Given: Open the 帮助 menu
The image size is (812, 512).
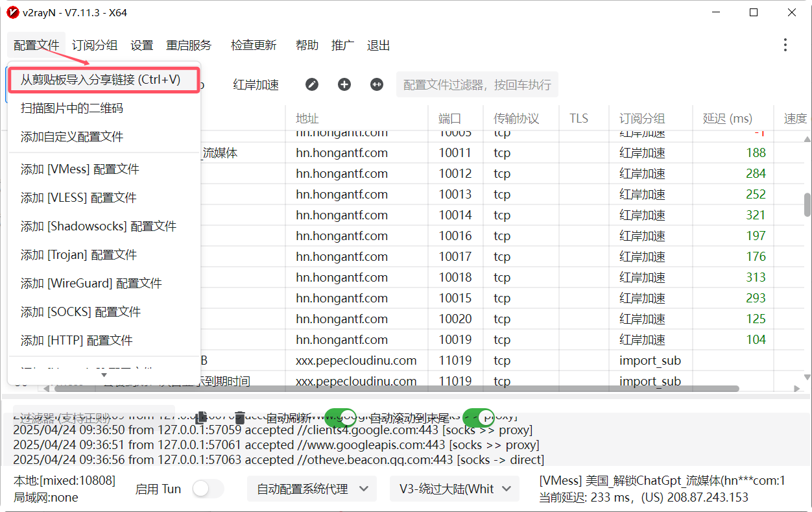Looking at the screenshot, I should 307,45.
